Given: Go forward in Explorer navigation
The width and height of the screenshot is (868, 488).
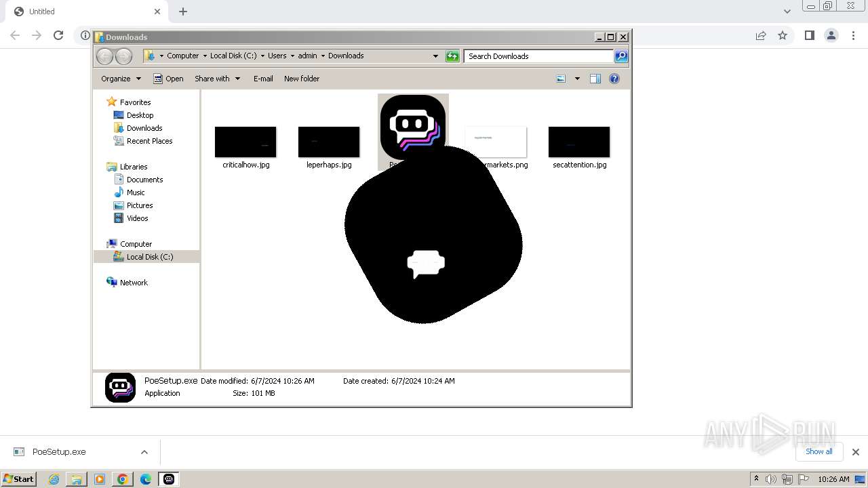Looking at the screenshot, I should pyautogui.click(x=123, y=56).
